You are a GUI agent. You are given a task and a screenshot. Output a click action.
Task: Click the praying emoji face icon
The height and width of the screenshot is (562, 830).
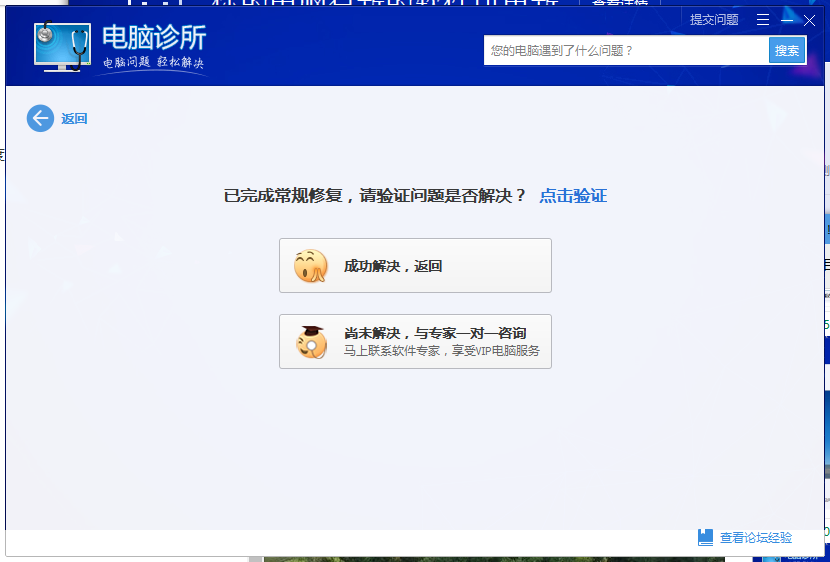310,266
